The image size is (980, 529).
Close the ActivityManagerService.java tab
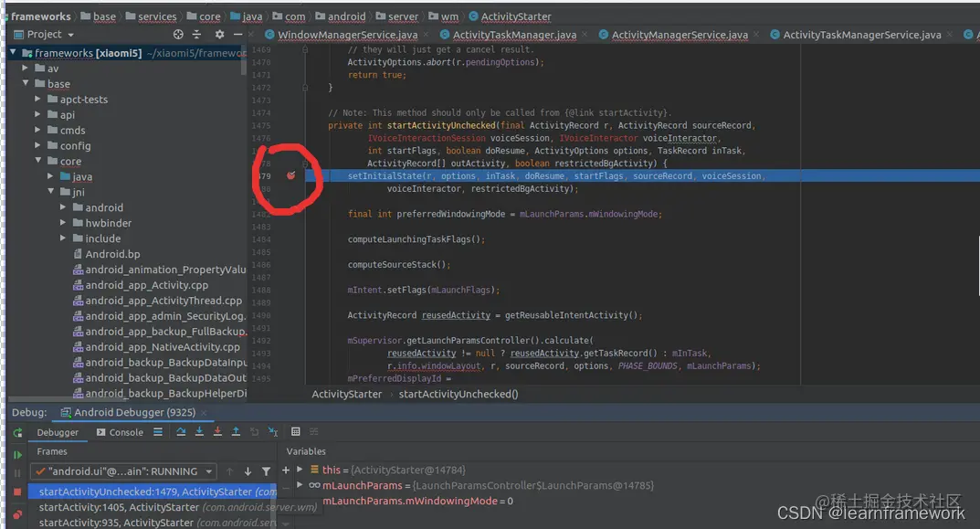pyautogui.click(x=756, y=35)
